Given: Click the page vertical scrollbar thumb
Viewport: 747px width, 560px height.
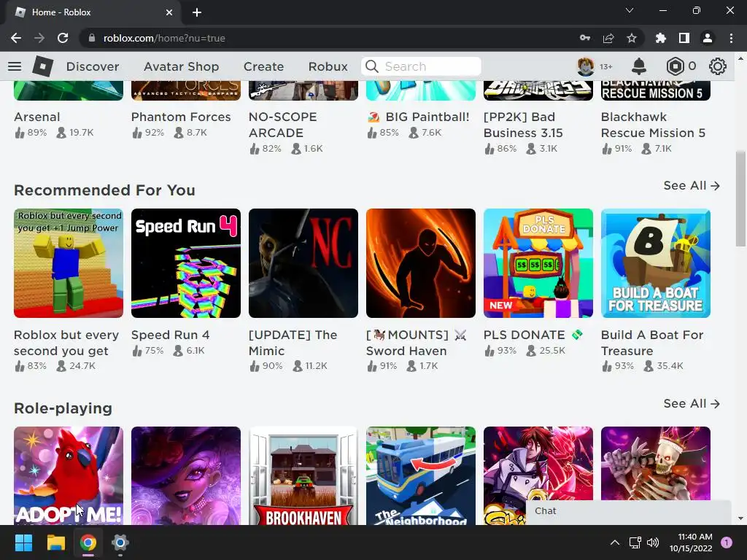Looking at the screenshot, I should 740,198.
